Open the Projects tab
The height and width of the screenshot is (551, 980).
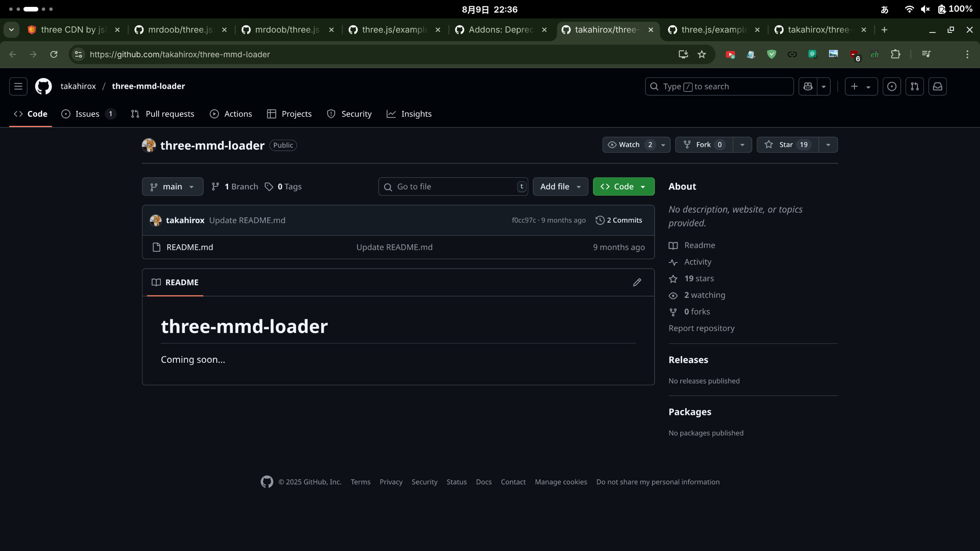tap(289, 114)
